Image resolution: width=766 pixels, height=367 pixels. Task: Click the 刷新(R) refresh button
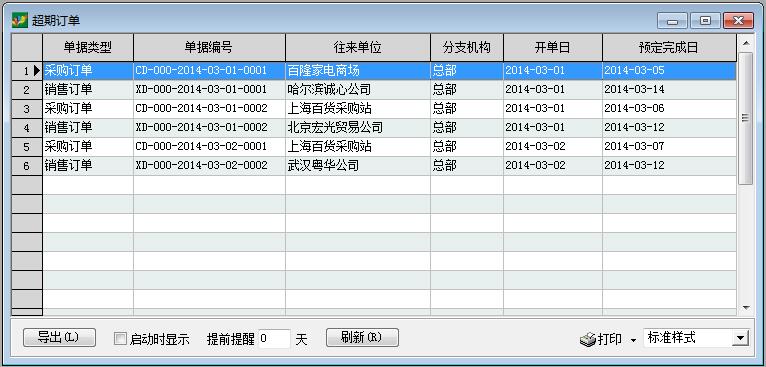(x=362, y=337)
